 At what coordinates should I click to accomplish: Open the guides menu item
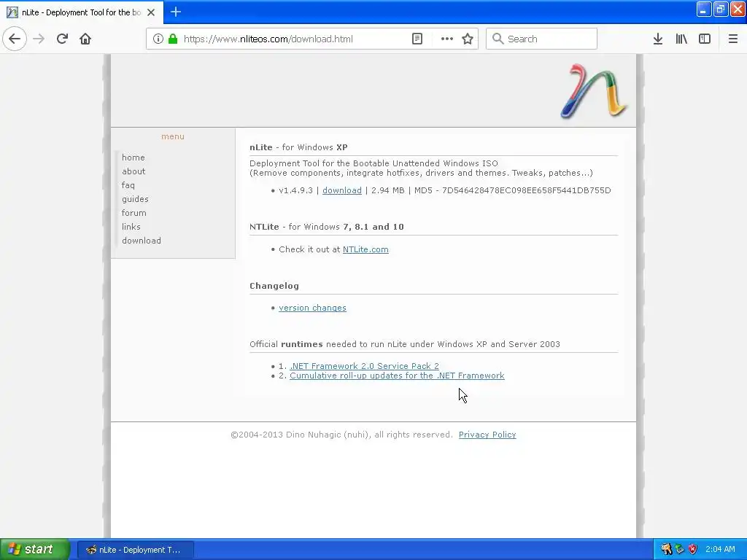[135, 199]
